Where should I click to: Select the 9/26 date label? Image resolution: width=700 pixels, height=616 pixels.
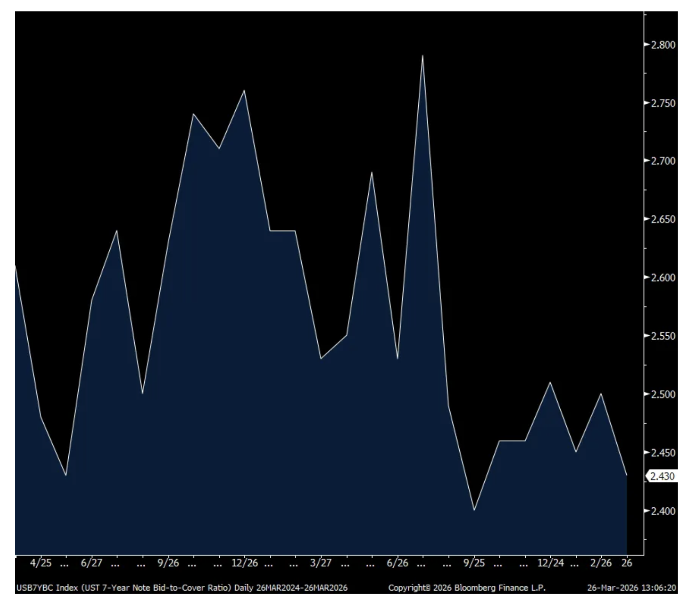tap(168, 563)
